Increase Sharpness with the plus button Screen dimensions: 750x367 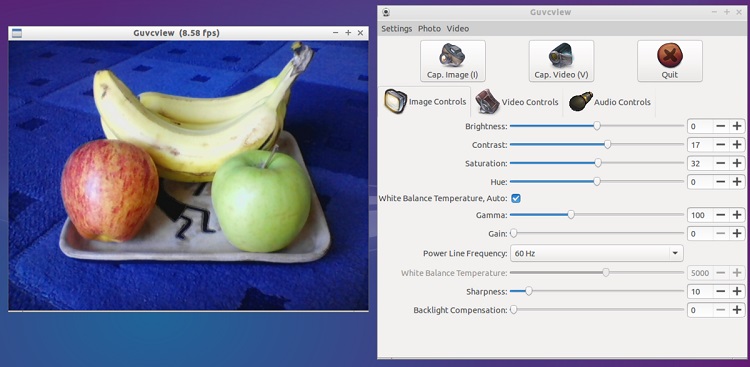(737, 291)
